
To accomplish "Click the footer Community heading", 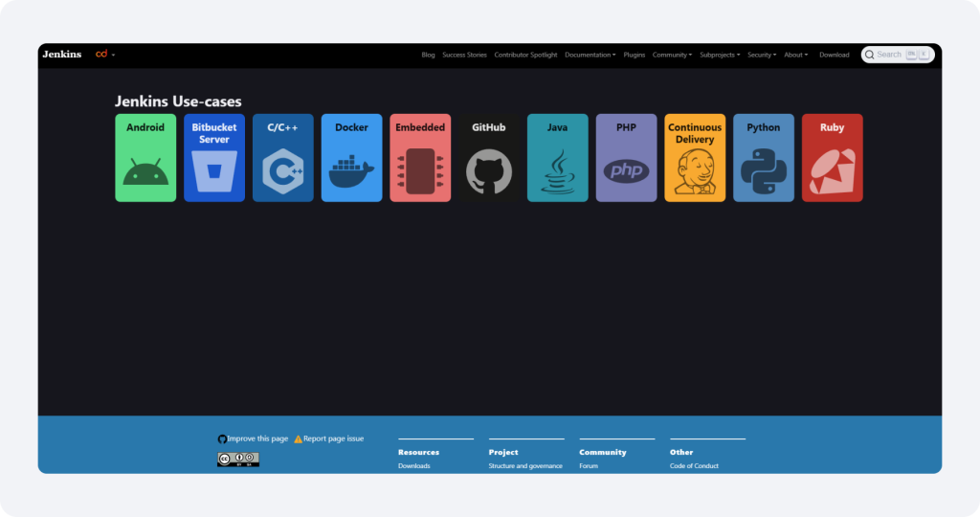I will click(x=603, y=452).
